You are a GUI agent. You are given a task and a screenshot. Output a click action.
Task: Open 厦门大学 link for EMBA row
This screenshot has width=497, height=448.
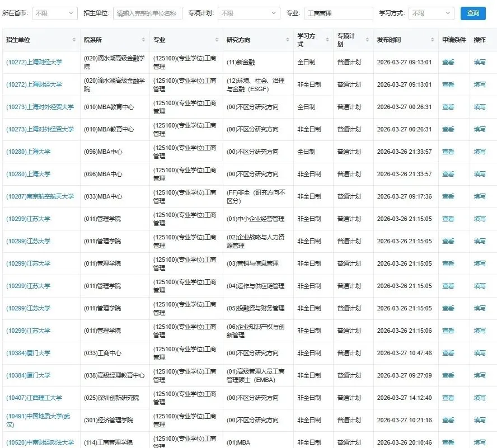(28, 375)
